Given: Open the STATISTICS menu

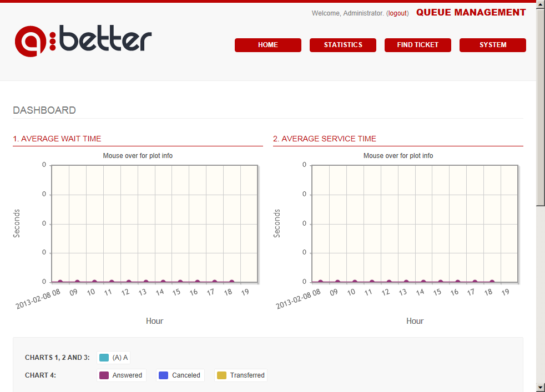Looking at the screenshot, I should click(x=343, y=45).
